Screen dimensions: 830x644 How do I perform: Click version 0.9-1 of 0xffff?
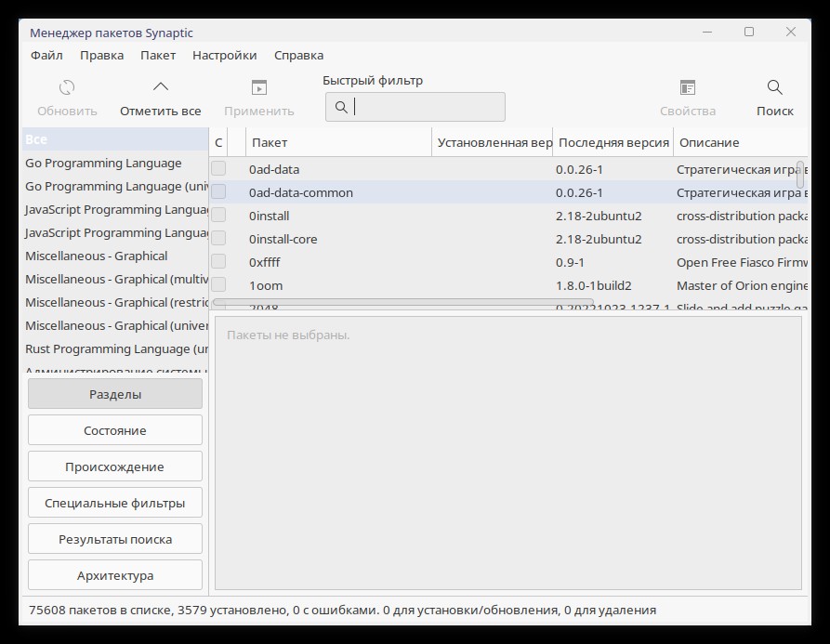[x=570, y=262]
